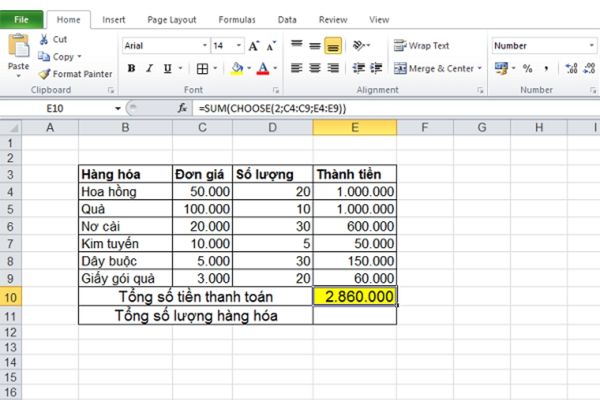The image size is (600, 400).
Task: Click Increase Decimal icon
Action: [x=571, y=69]
